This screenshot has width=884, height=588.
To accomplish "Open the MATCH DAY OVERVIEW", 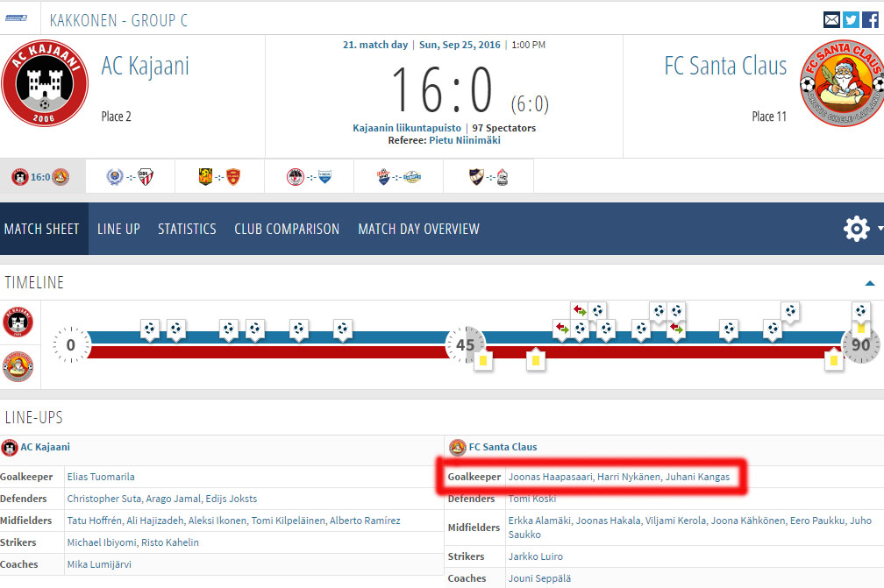I will point(418,229).
